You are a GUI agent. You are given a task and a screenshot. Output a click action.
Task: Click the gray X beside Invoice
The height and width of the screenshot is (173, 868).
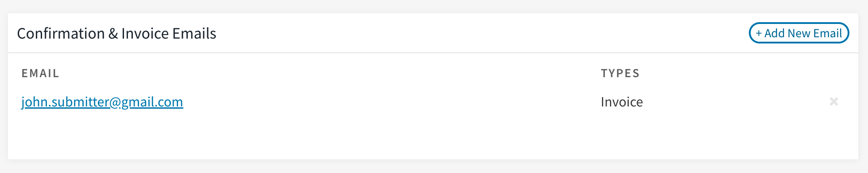click(834, 102)
